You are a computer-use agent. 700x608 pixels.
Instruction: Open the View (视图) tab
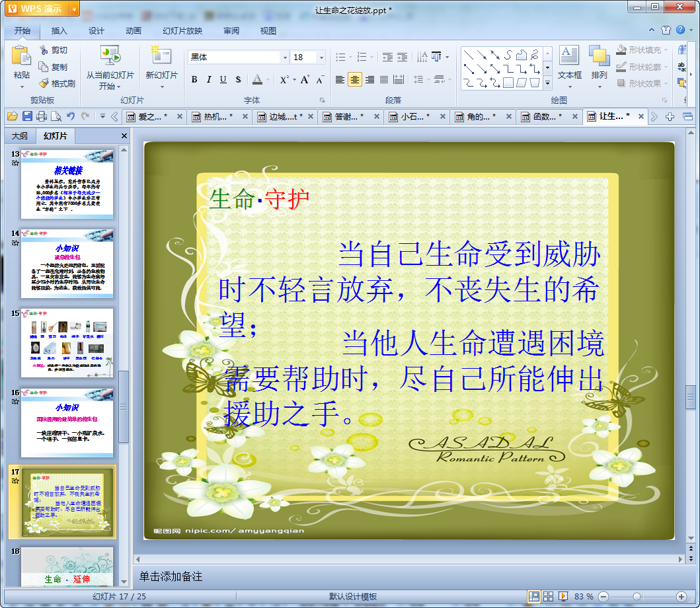pyautogui.click(x=268, y=31)
